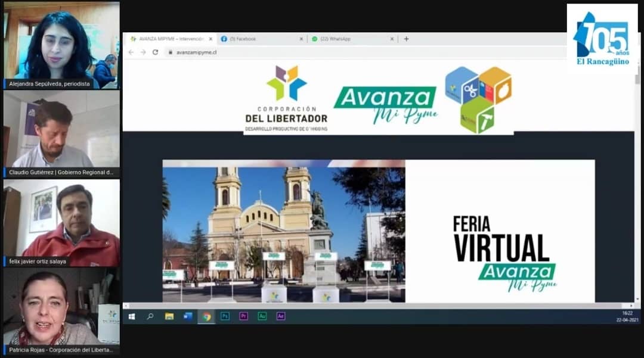Click the Feria Virtual Avanza banner text
Screen dimensions: 644x358
click(x=505, y=253)
